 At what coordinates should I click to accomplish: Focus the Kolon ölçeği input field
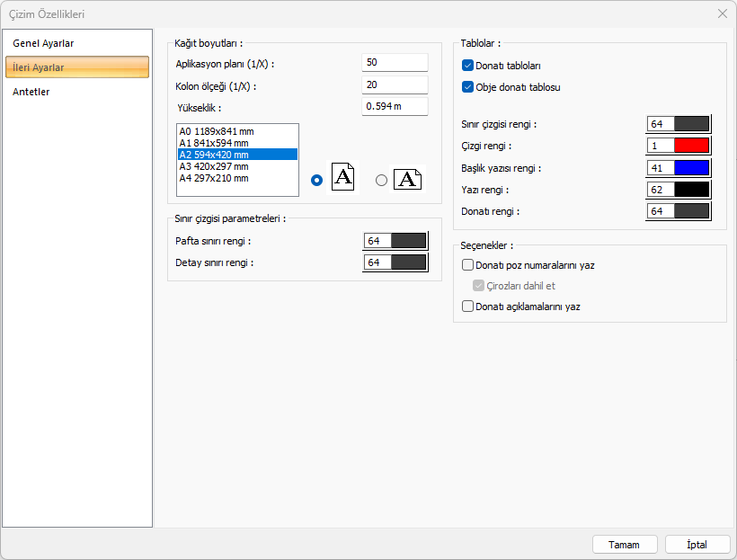pyautogui.click(x=395, y=84)
